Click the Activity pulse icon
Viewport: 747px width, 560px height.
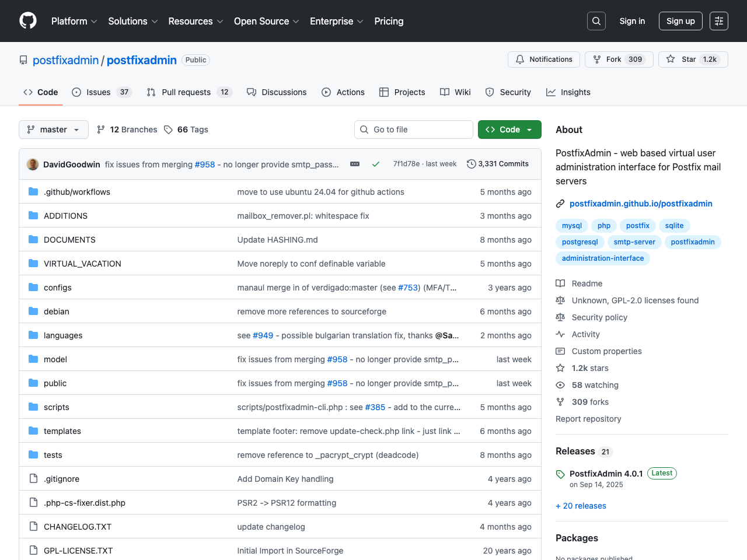(560, 334)
